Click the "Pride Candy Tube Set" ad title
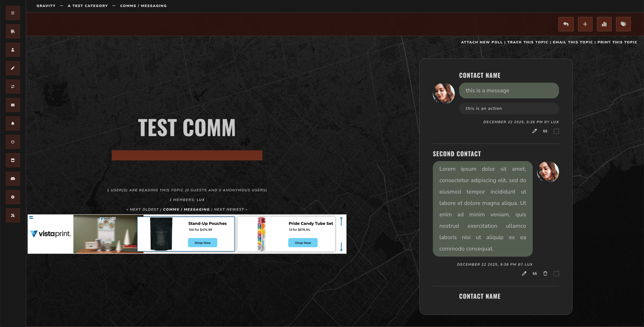Screen dimensions: 644x327 click(311, 223)
